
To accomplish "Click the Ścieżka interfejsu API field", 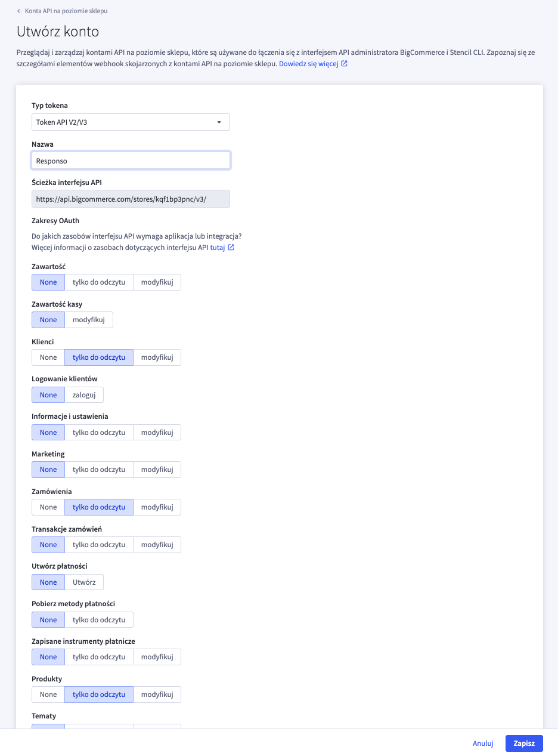I will coord(131,199).
